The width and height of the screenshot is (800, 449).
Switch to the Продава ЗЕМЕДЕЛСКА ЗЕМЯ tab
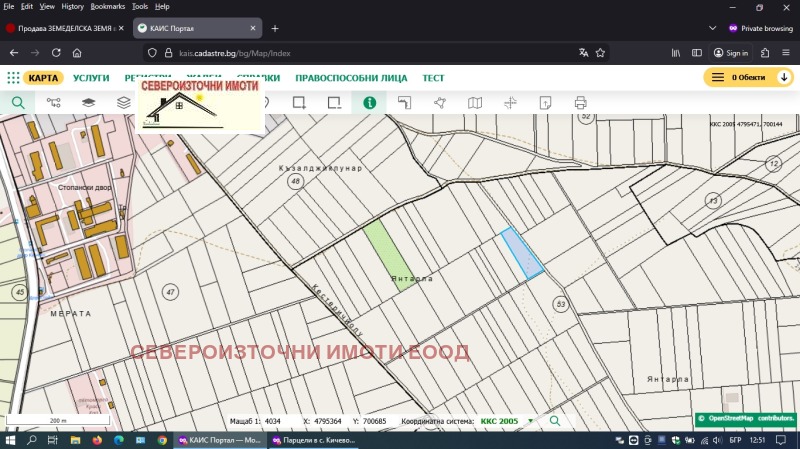pyautogui.click(x=61, y=28)
